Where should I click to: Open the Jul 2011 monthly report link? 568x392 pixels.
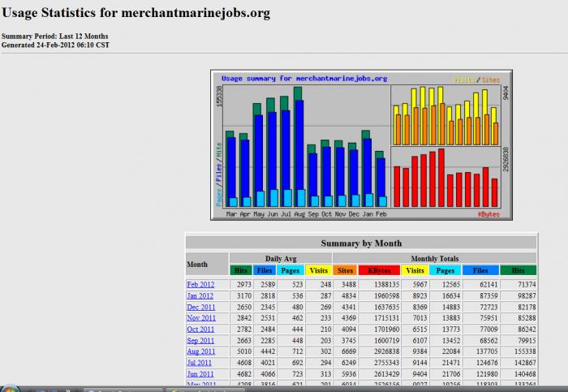point(200,363)
